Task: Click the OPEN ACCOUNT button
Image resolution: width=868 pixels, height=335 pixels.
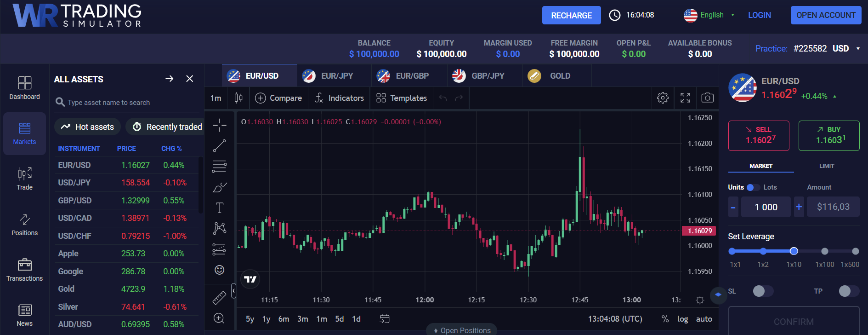Action: point(826,15)
